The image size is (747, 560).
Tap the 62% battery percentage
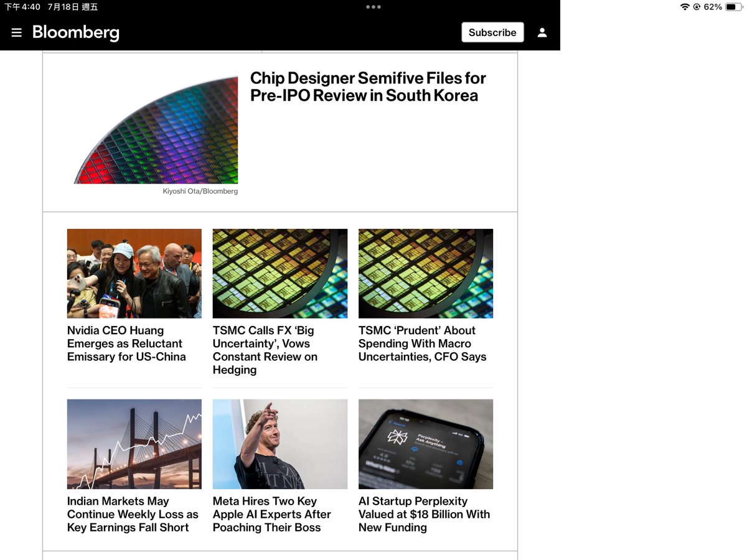[x=713, y=7]
